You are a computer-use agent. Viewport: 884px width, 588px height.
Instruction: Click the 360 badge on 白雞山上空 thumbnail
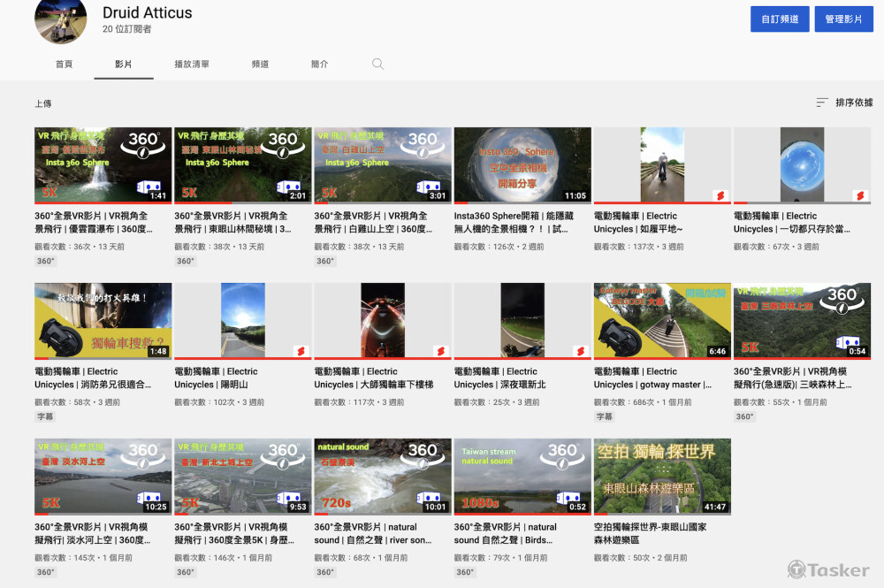click(x=423, y=143)
